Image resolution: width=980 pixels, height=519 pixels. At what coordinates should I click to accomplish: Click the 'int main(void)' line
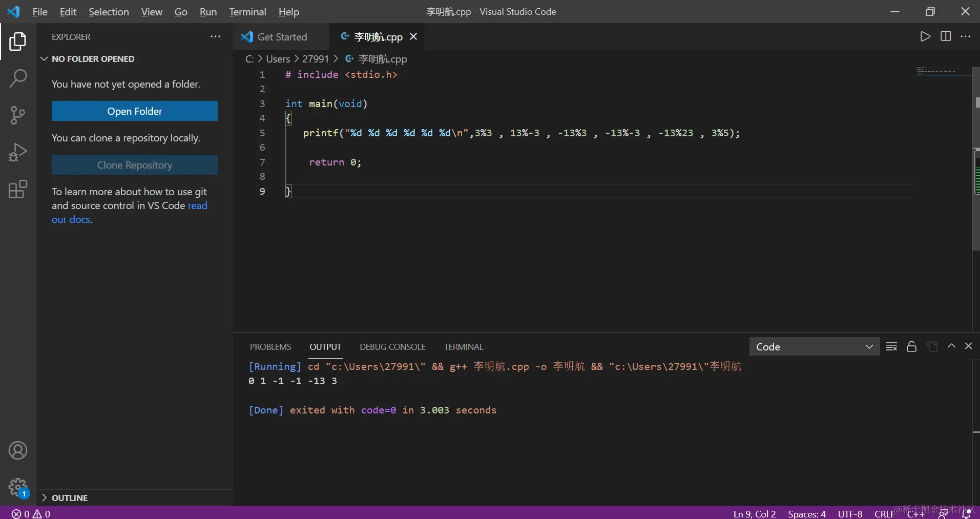[x=326, y=103]
